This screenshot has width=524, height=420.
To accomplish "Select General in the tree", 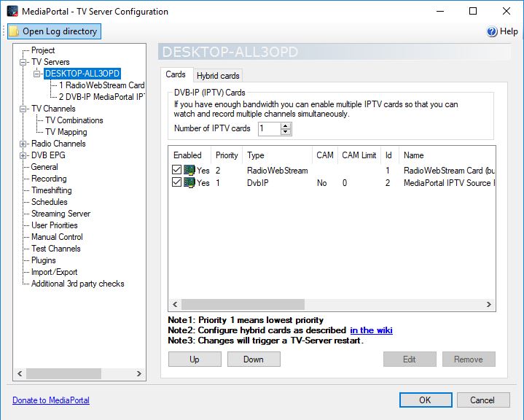I will coord(44,167).
